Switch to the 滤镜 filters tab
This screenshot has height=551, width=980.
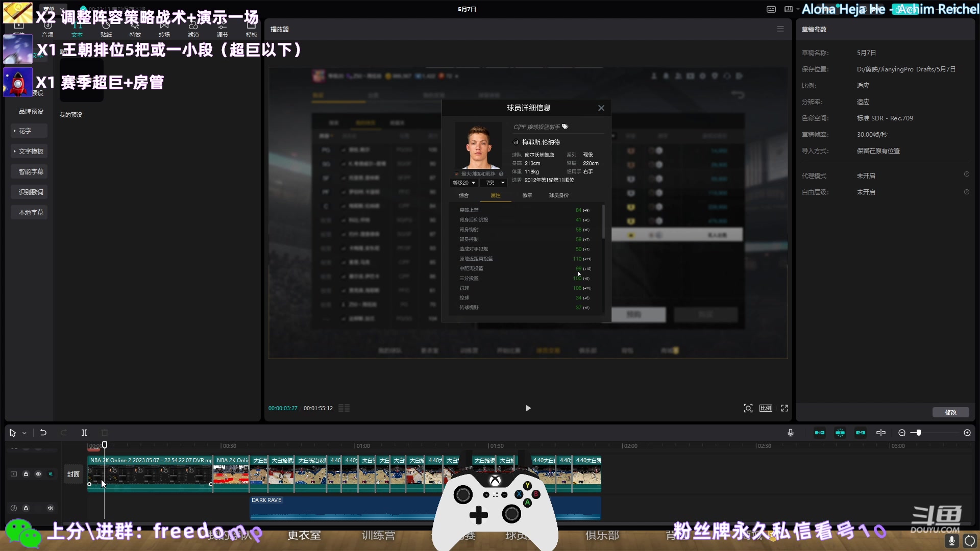click(x=193, y=30)
